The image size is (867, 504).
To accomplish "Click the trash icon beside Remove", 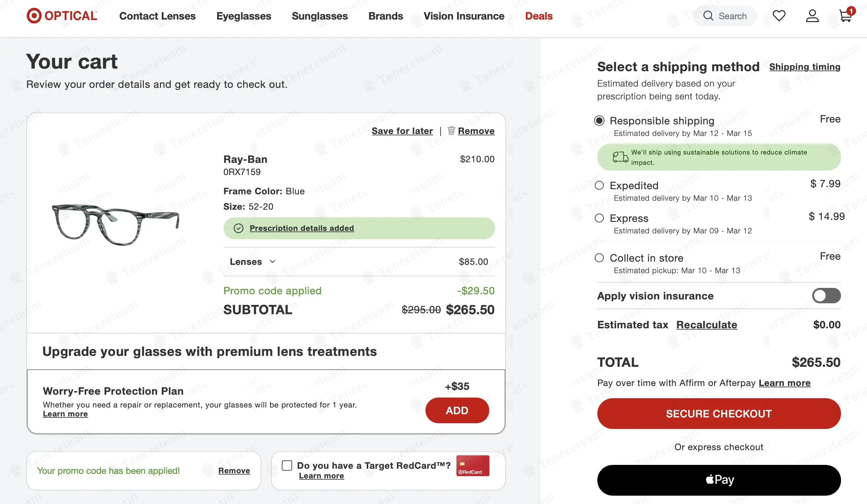I will click(451, 131).
